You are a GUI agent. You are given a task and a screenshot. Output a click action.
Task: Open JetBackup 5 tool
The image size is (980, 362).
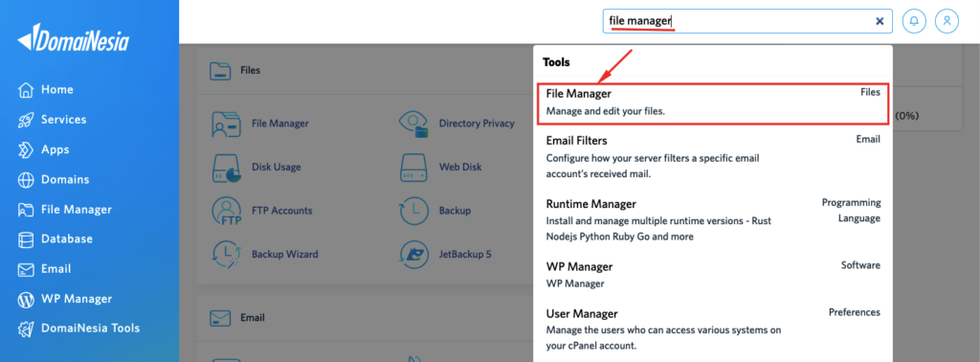click(x=446, y=255)
